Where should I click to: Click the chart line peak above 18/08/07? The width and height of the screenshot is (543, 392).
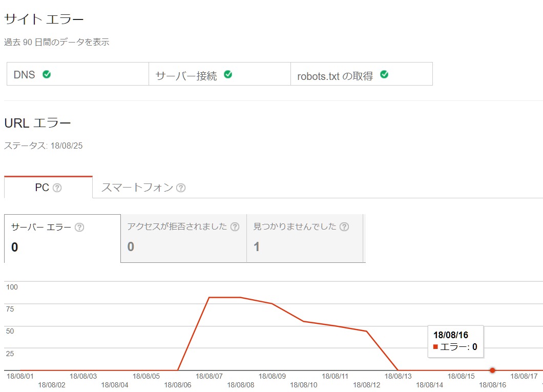click(210, 297)
